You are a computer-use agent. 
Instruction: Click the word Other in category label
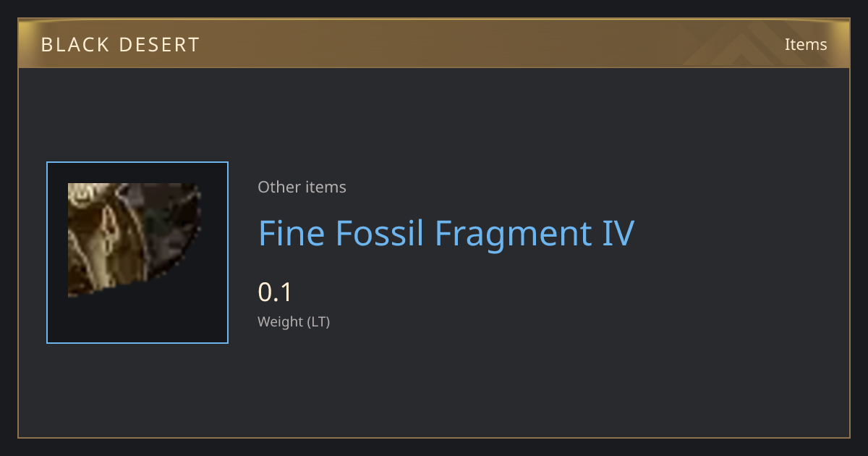(x=279, y=187)
